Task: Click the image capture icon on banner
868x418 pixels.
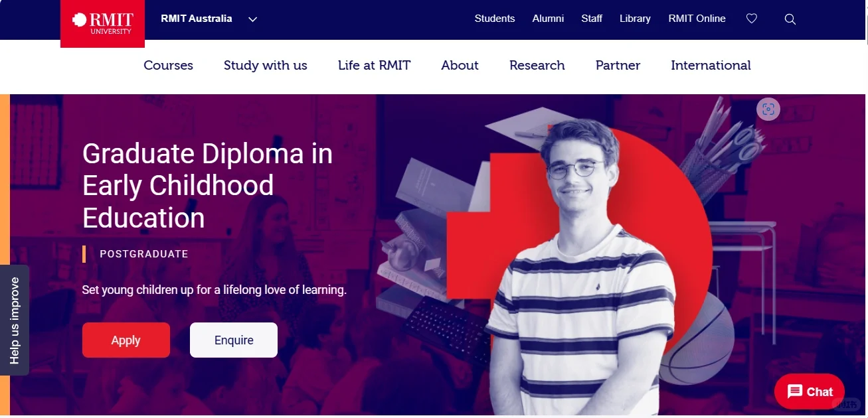Action: tap(768, 109)
